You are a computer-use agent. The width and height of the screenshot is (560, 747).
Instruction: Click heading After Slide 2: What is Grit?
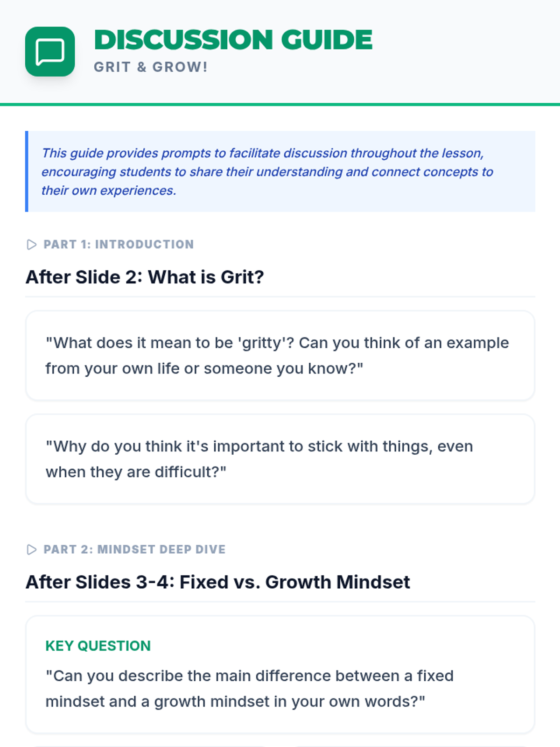[x=145, y=277]
